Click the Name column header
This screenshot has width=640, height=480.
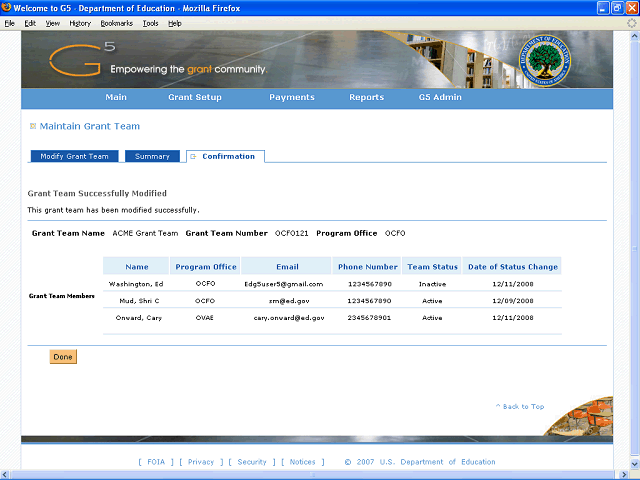[x=137, y=267]
